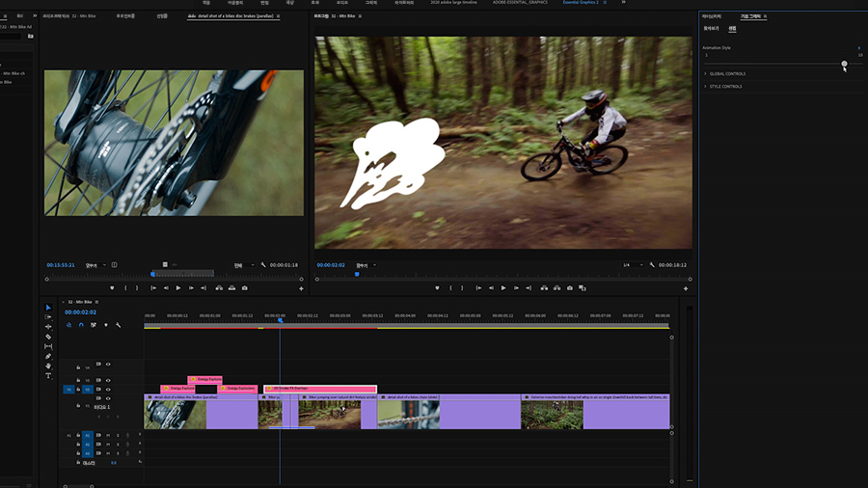Viewport: 868px width, 488px height.
Task: Export frame from Program monitor
Action: (x=570, y=287)
